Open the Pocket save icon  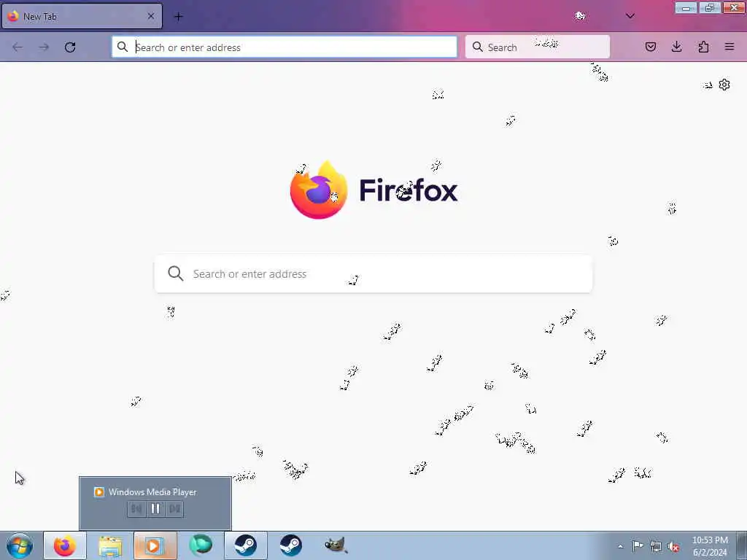point(651,47)
